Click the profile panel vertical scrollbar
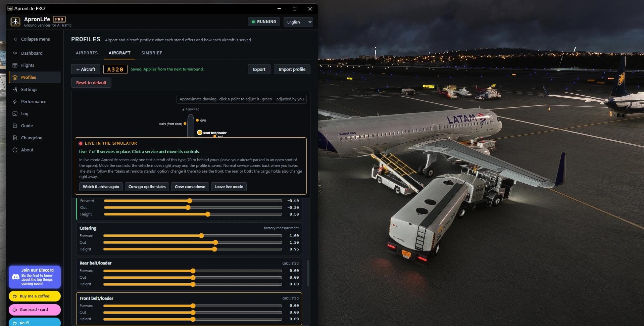Screen dimensions: 644x326 coord(308,273)
